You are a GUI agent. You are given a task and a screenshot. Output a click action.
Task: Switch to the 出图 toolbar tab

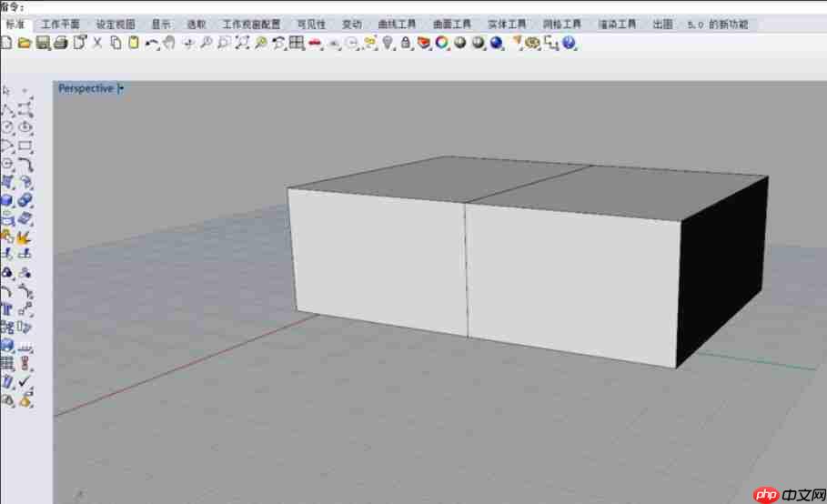click(662, 25)
